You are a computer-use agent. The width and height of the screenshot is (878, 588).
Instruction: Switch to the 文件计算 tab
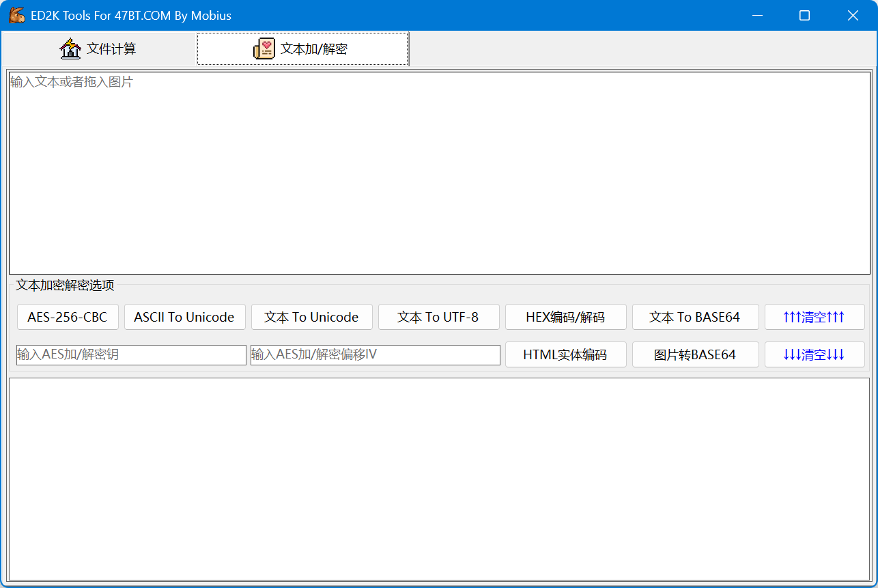point(99,48)
